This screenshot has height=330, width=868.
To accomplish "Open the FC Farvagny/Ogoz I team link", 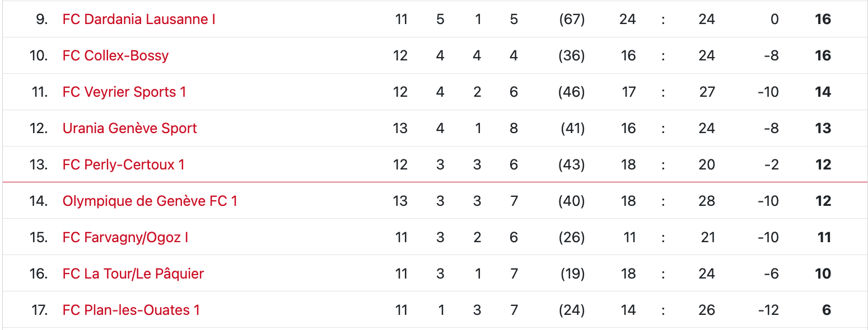I will click(125, 238).
